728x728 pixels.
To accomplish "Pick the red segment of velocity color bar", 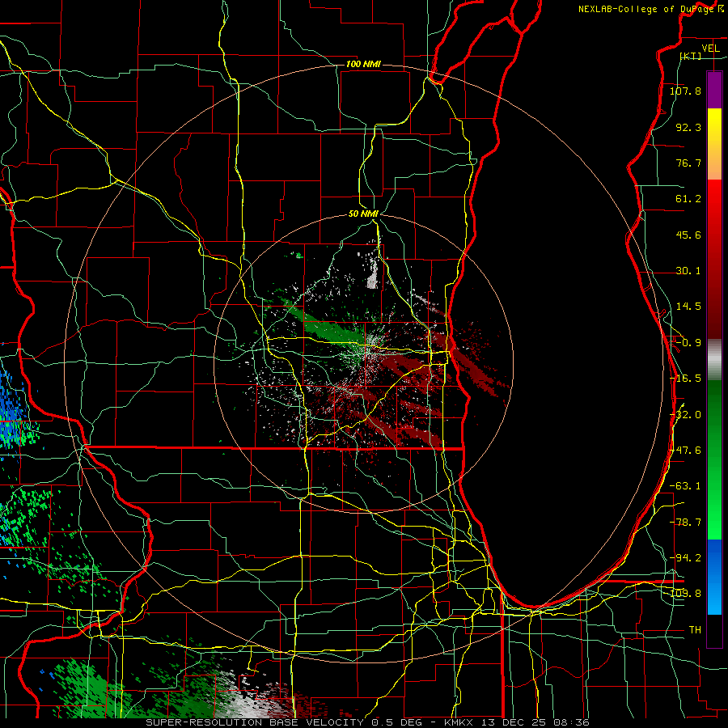I will (x=714, y=259).
